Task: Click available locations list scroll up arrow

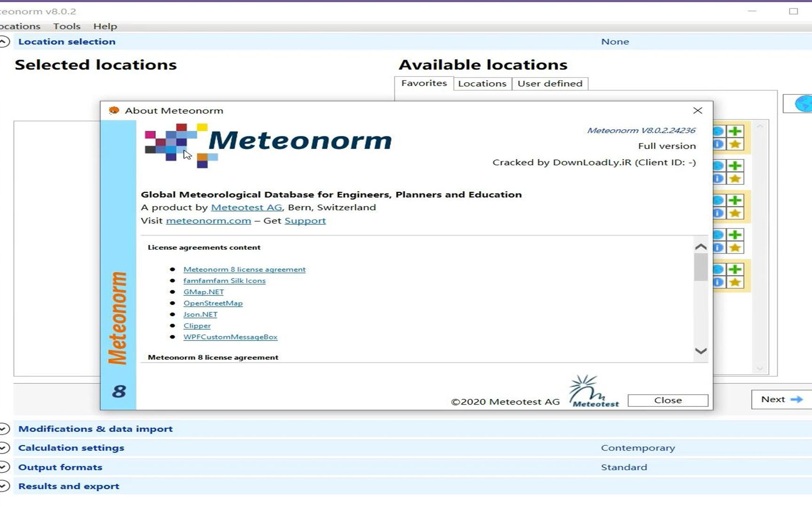Action: point(760,127)
